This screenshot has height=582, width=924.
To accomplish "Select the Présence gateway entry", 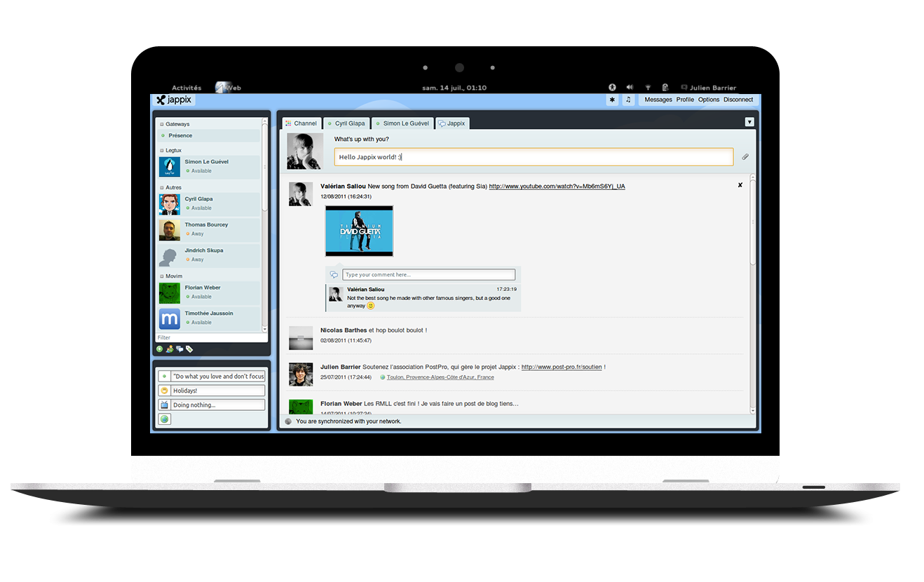I will (x=208, y=135).
